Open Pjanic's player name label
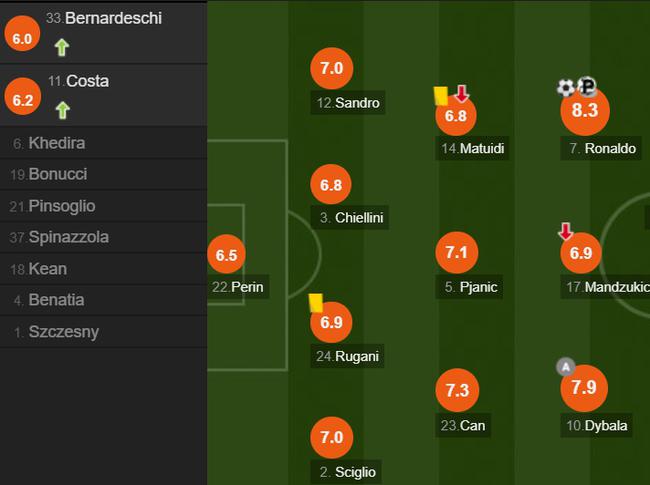Image resolution: width=650 pixels, height=485 pixels. click(x=469, y=287)
